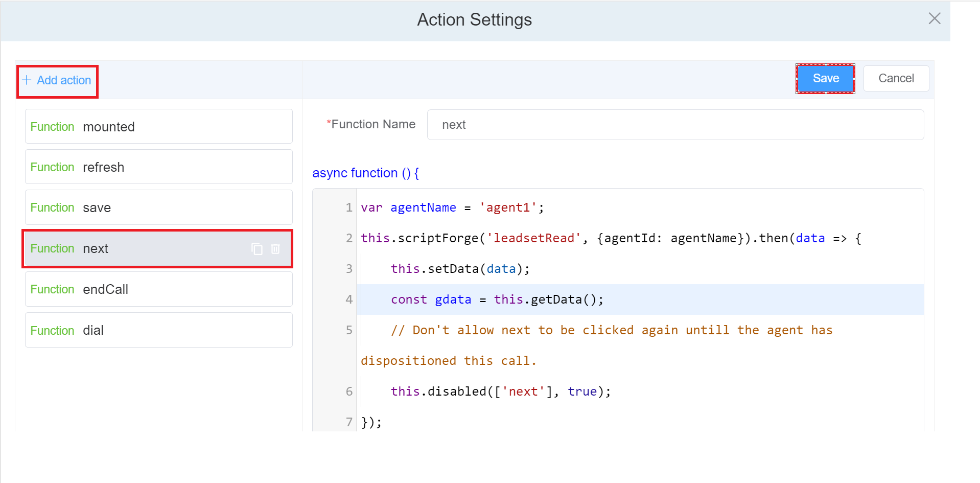The width and height of the screenshot is (980, 483).
Task: Click the trash icon on the next function
Action: pyautogui.click(x=275, y=249)
